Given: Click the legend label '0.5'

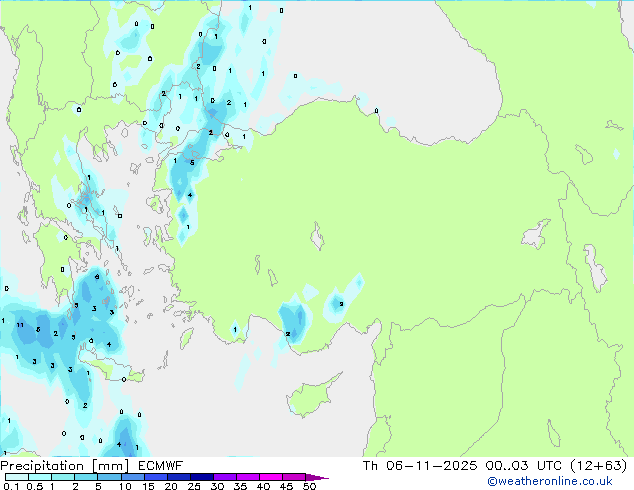Looking at the screenshot, I should click(x=35, y=486).
